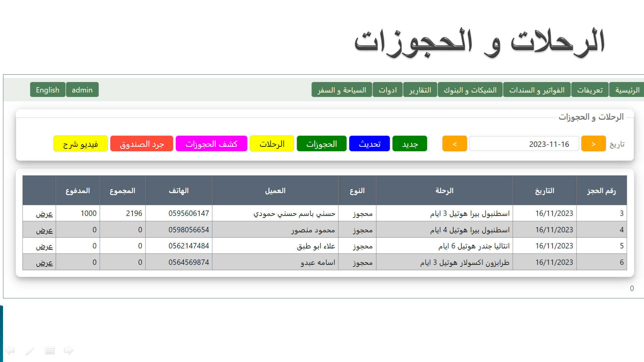Open the السياحة و السفر menu

point(341,90)
